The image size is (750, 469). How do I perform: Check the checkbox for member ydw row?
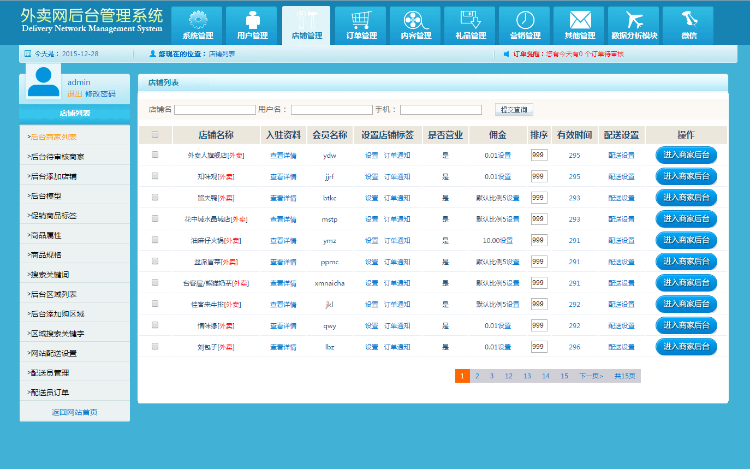tap(155, 155)
